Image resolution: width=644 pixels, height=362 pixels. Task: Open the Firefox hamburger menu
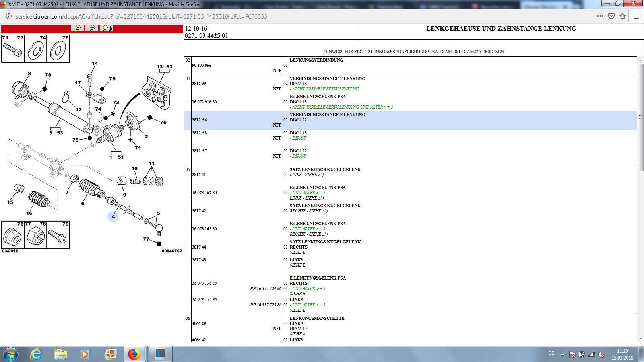point(636,16)
